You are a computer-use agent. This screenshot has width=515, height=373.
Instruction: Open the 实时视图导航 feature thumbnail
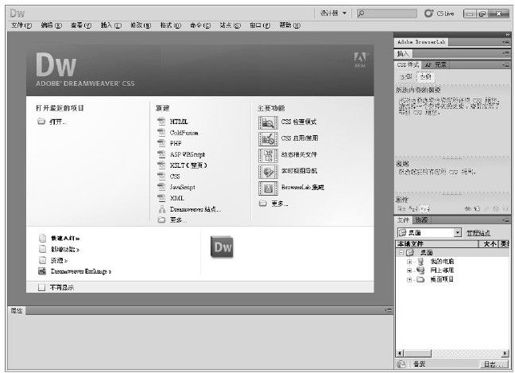click(268, 171)
